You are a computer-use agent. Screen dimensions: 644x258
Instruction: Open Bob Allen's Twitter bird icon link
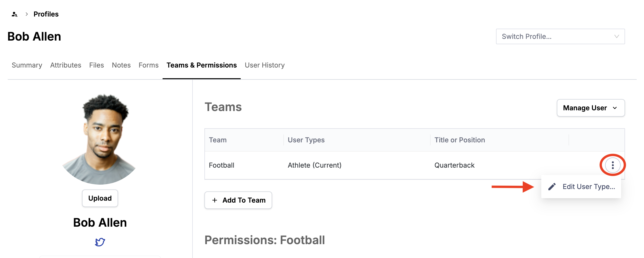(x=100, y=242)
